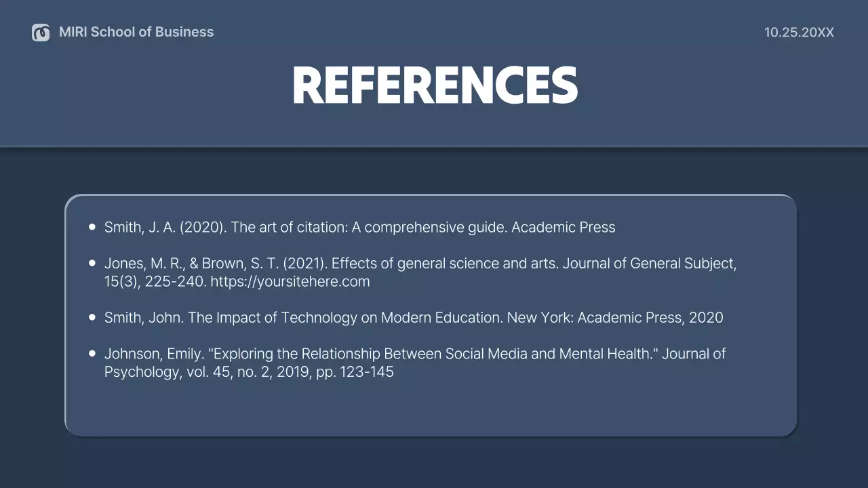868x488 pixels.
Task: Click the bullet before Smith, J. A.
Action: [92, 228]
